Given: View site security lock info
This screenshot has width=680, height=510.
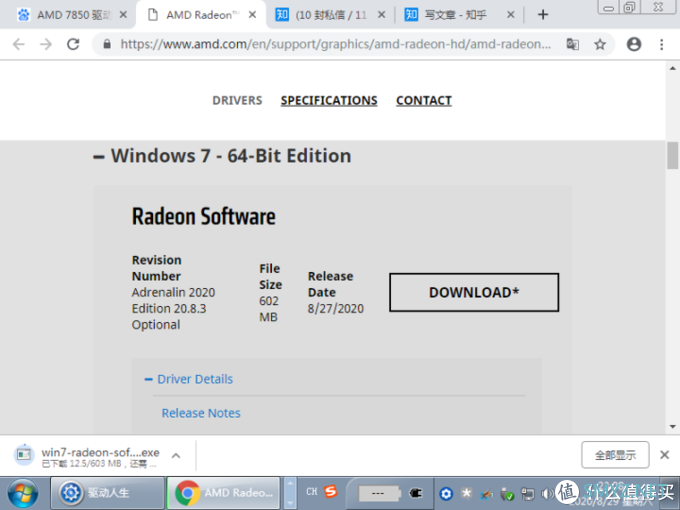Looking at the screenshot, I should tap(107, 44).
